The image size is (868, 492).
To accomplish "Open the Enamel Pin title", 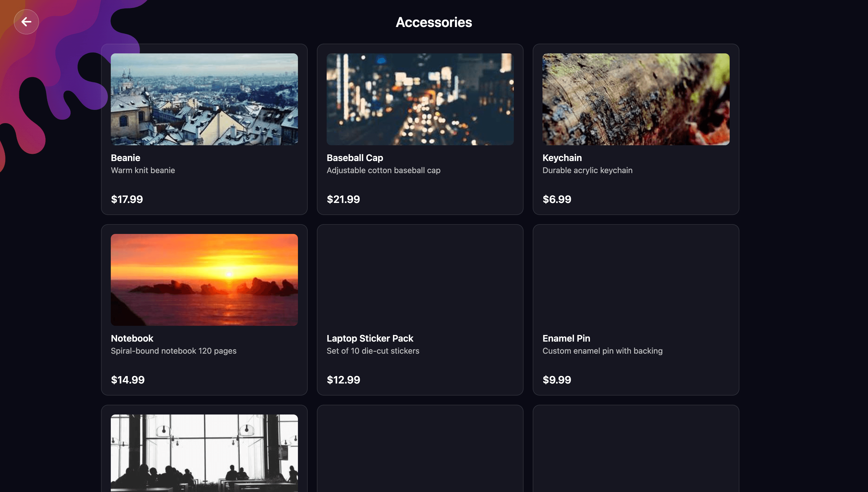I will click(x=566, y=338).
